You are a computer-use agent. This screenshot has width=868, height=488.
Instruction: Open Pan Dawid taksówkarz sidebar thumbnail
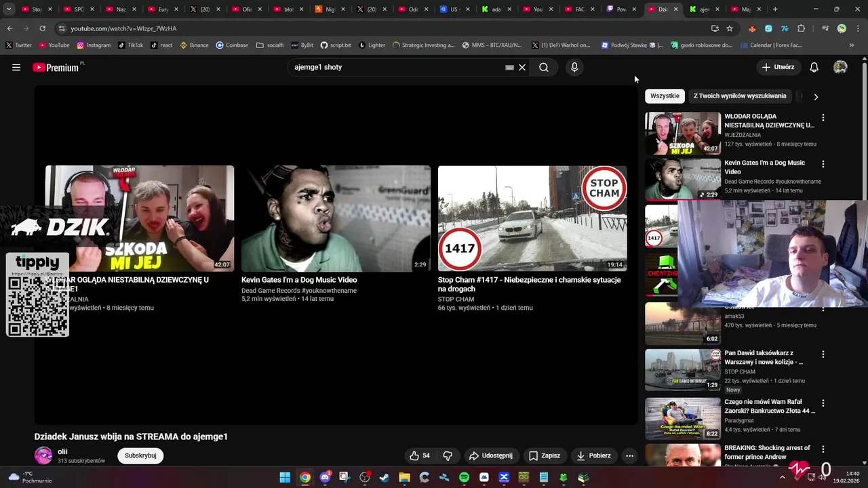(683, 370)
